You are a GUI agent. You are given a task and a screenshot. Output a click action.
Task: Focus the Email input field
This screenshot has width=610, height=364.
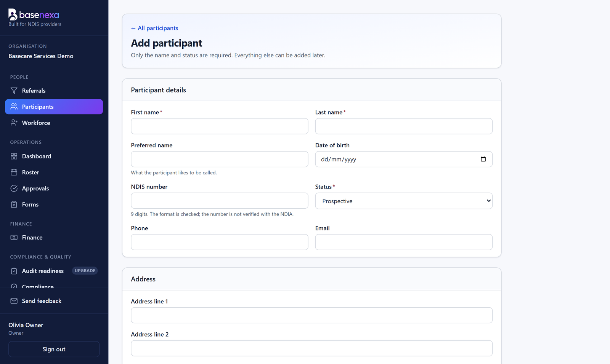[404, 242]
